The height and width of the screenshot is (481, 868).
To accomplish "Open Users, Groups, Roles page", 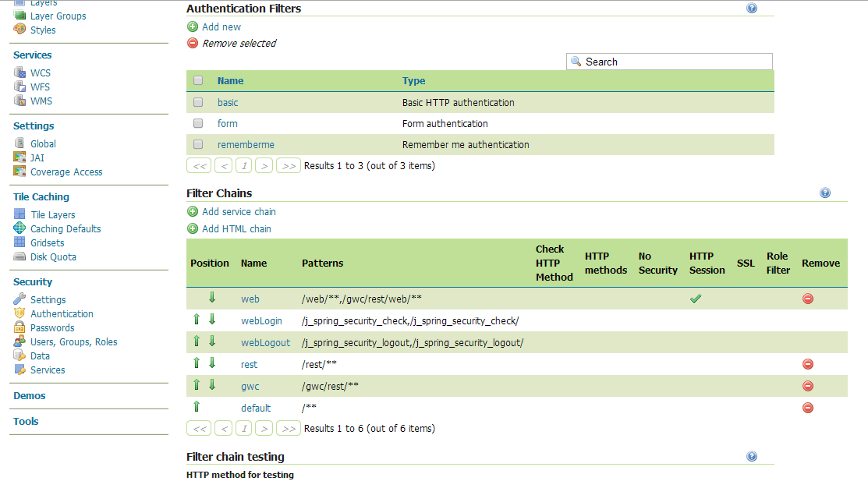I will [73, 342].
